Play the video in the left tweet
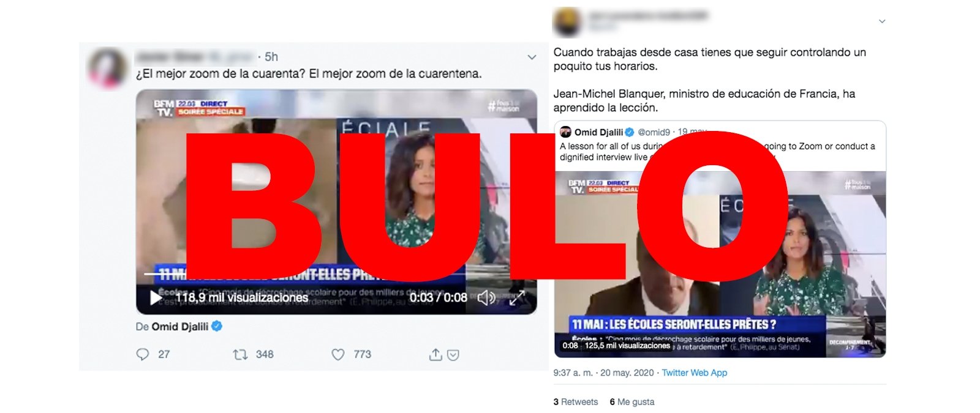980x413 pixels. (x=156, y=298)
